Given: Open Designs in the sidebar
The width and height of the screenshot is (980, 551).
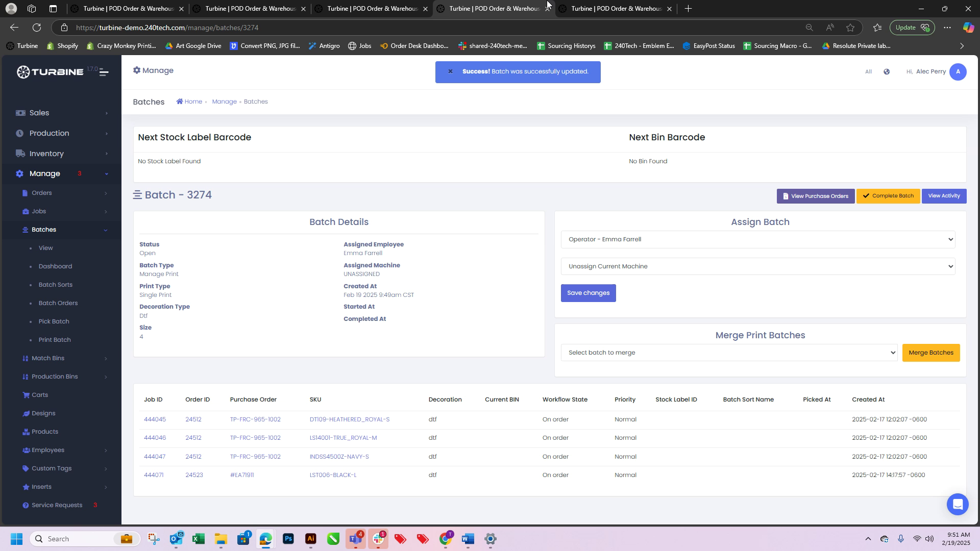Looking at the screenshot, I should tap(43, 413).
